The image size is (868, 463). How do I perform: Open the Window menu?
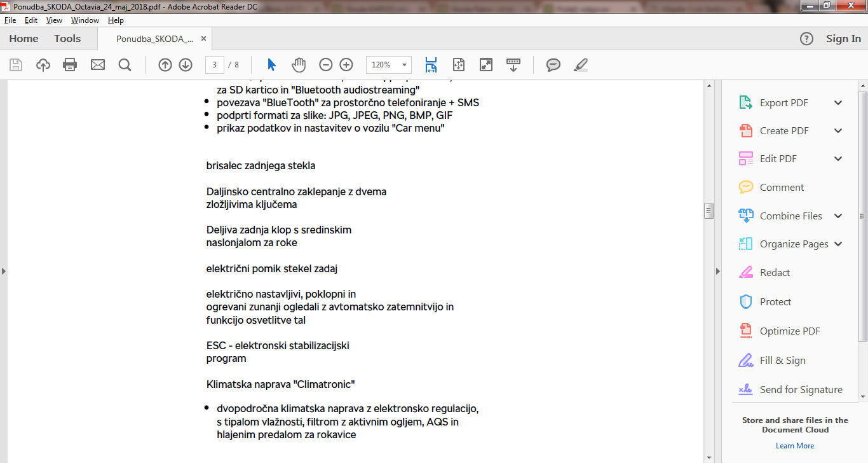pyautogui.click(x=85, y=20)
